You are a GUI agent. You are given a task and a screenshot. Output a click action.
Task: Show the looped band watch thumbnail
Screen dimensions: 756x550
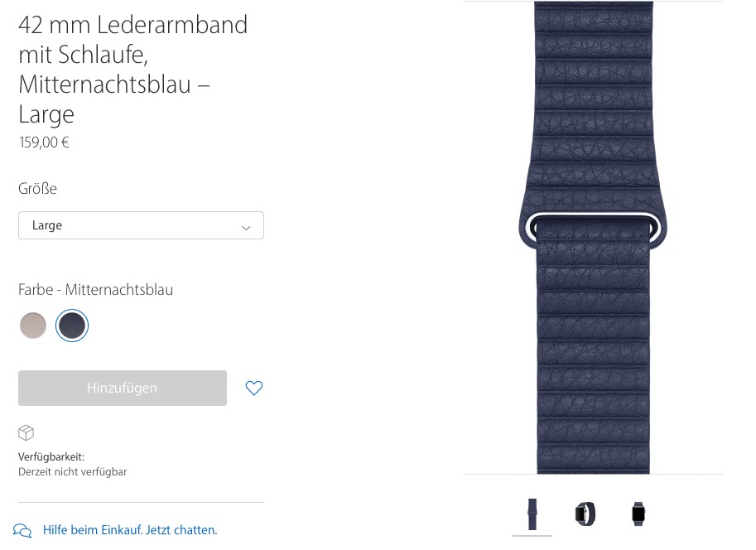pos(585,514)
